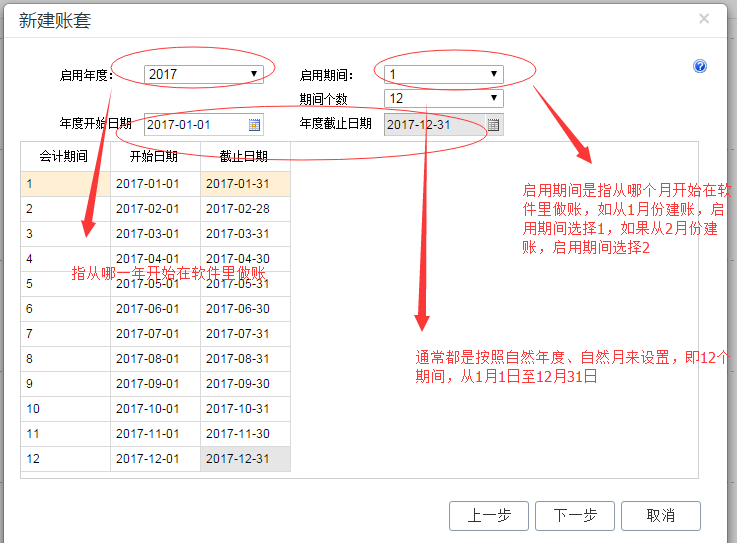Select start date 2017-07-01 cell

click(155, 334)
